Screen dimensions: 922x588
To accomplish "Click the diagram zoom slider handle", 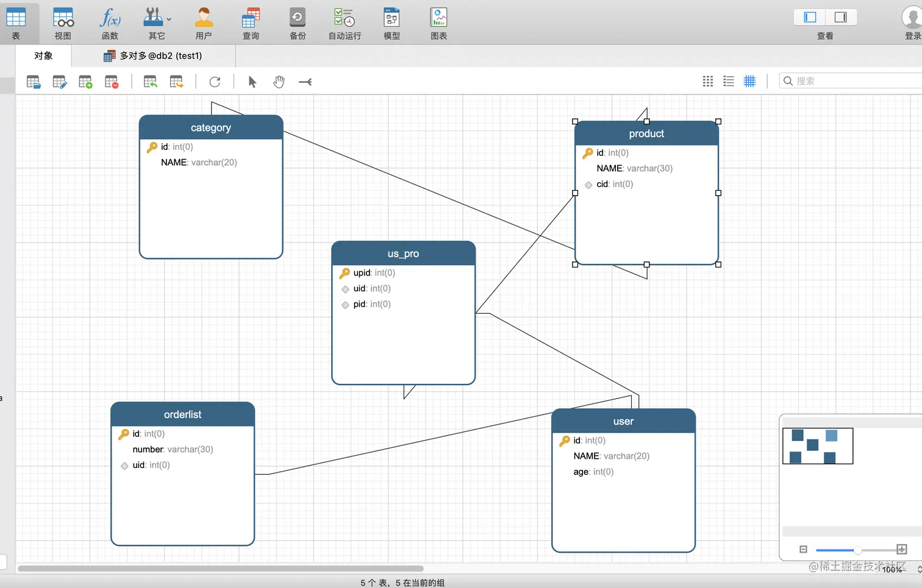I will [x=857, y=550].
